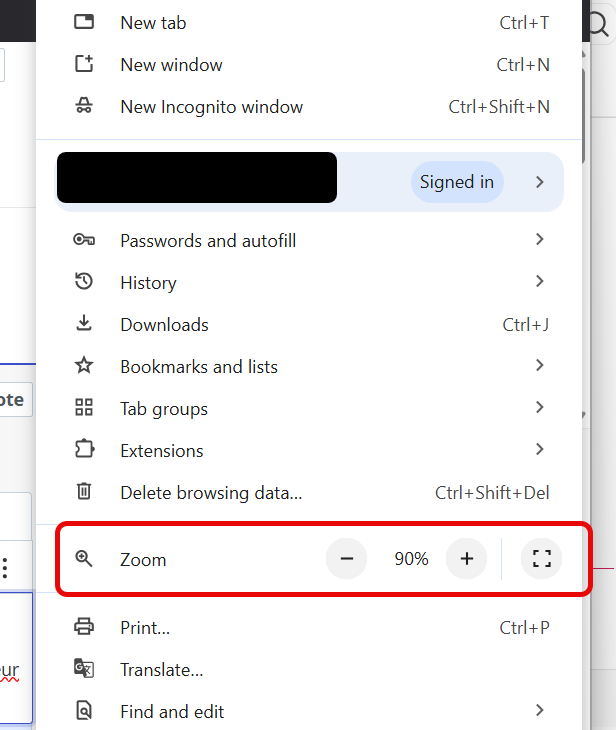Expand the Find and edit submenu arrow

(x=540, y=710)
